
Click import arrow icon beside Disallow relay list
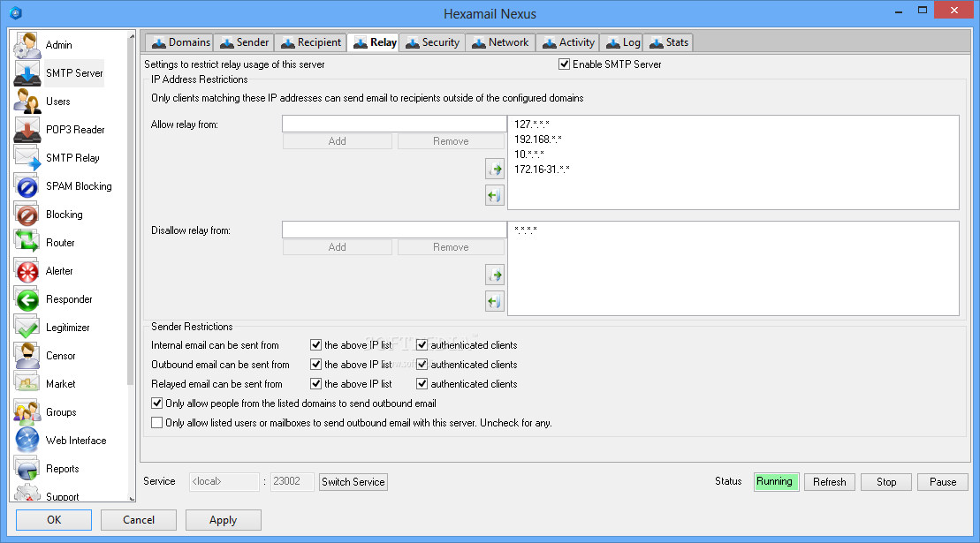point(495,301)
